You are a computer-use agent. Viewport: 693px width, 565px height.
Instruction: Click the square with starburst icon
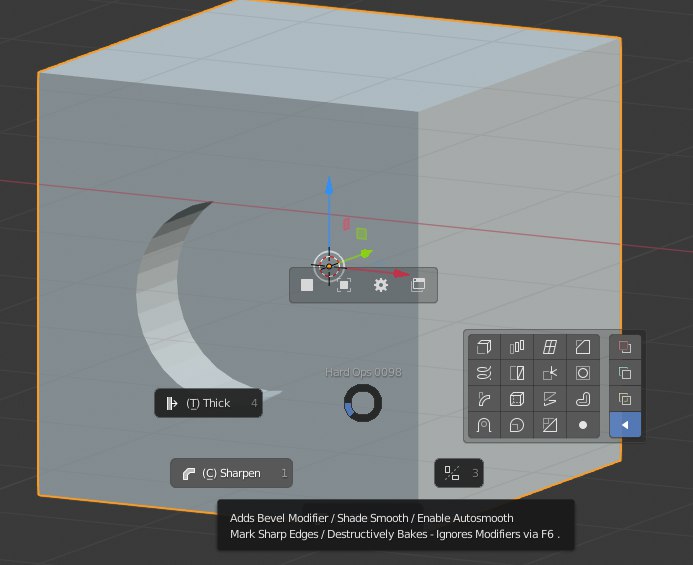550,373
